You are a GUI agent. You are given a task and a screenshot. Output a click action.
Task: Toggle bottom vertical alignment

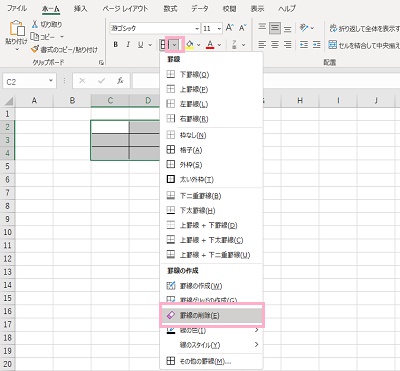point(287,28)
